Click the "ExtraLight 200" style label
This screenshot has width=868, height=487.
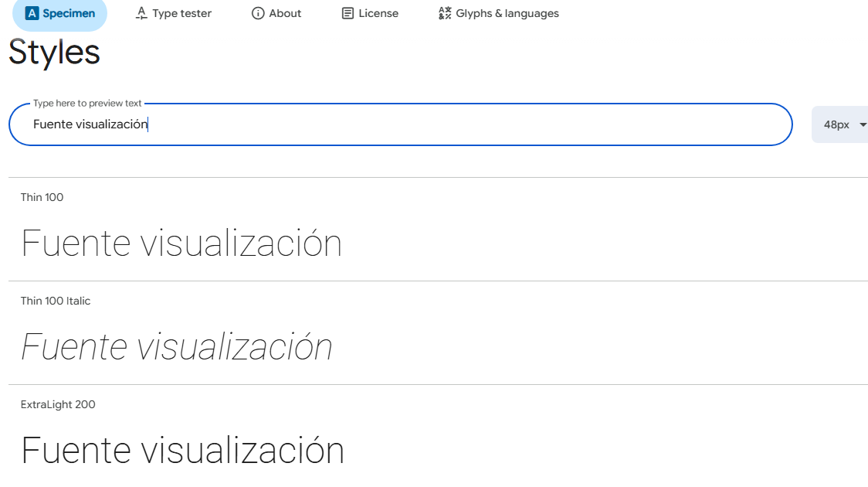tap(58, 404)
